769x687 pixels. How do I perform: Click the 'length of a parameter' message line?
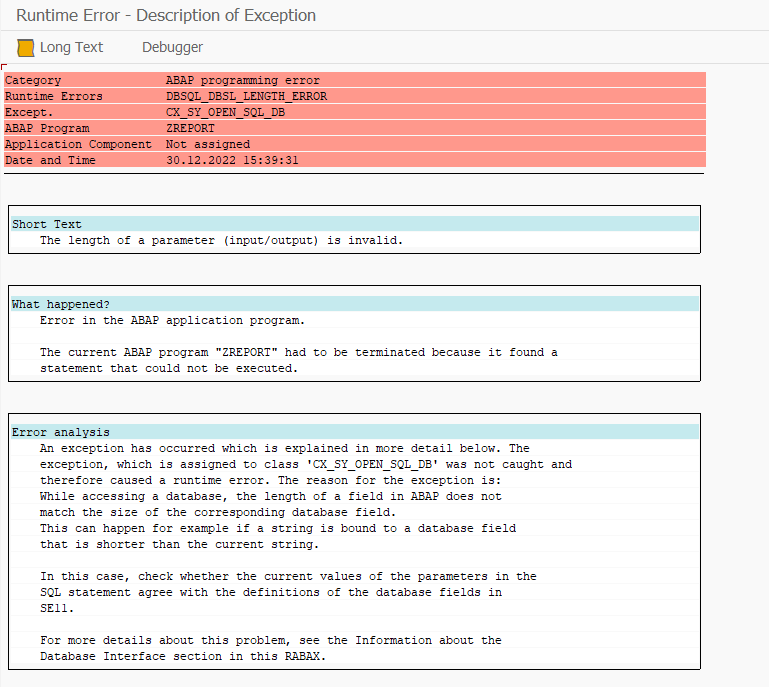click(221, 240)
